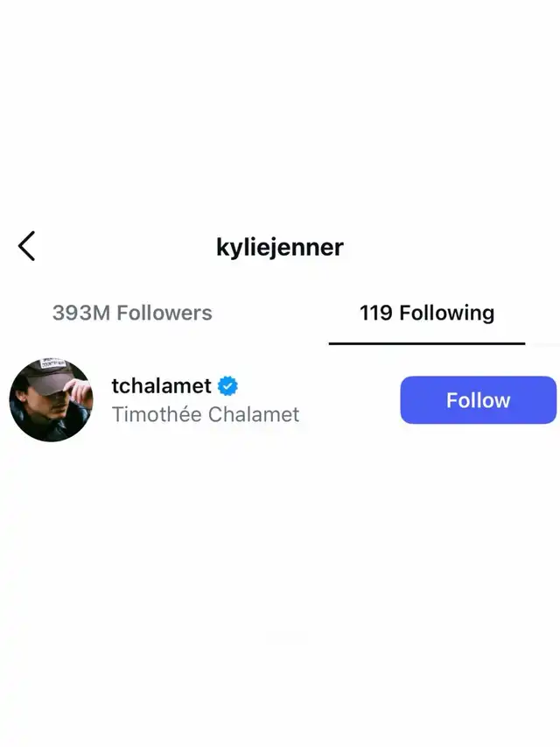Open tchalamet's circular profile picture

tap(51, 399)
